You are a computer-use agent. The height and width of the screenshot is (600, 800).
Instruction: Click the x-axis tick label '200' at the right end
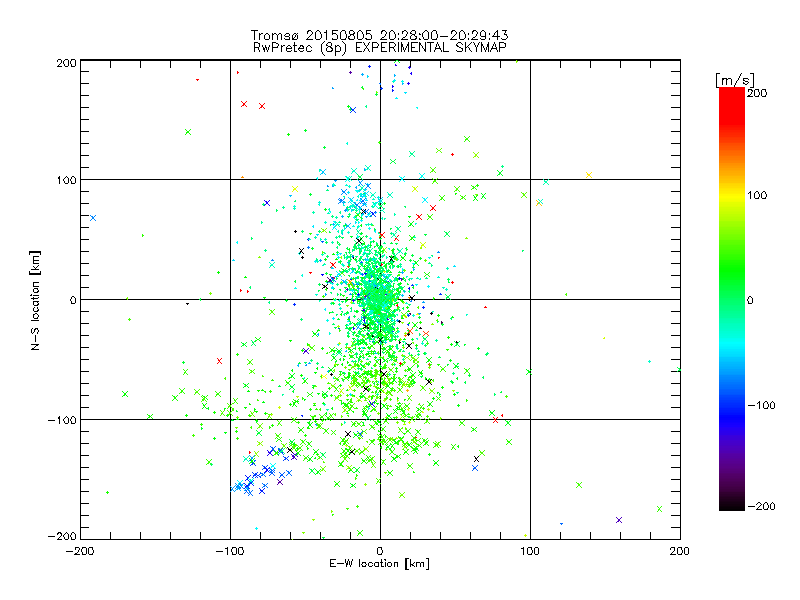(x=680, y=551)
